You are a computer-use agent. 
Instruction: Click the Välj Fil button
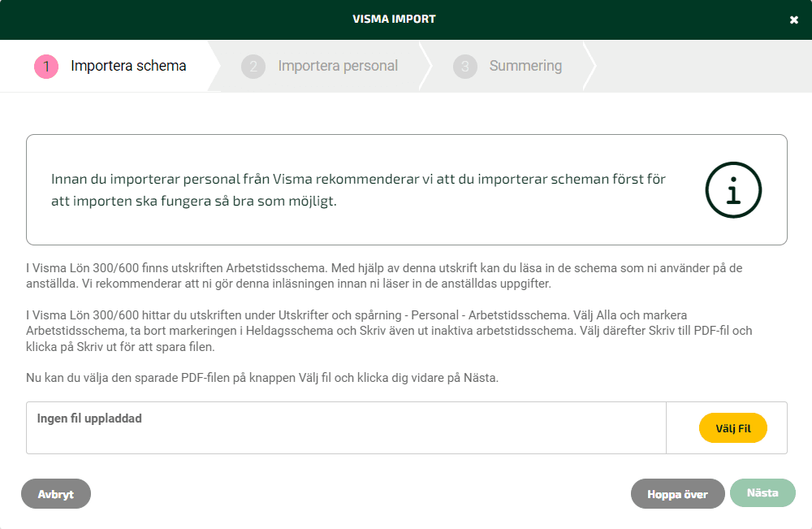click(x=732, y=428)
